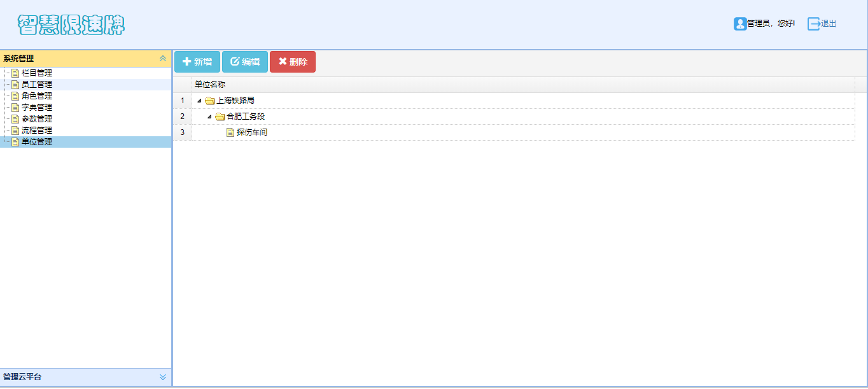Click the folder icon of 合肥工务段
868x389 pixels.
220,117
